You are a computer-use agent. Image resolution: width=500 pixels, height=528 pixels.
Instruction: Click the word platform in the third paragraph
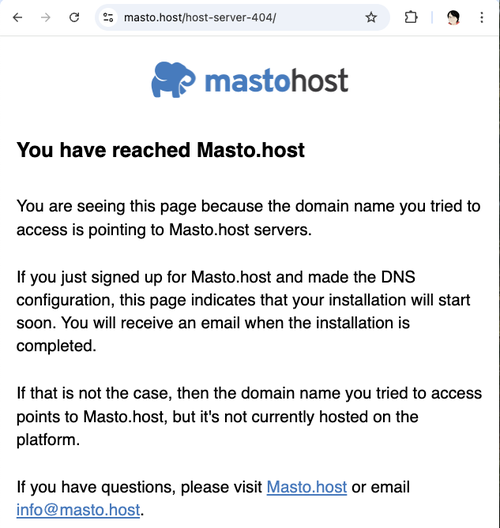[x=48, y=440]
